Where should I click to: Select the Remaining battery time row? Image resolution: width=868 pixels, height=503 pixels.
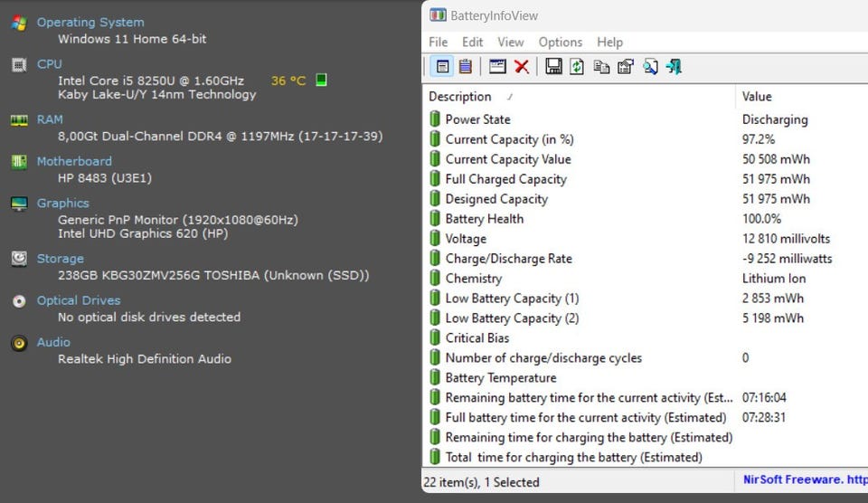[x=646, y=398]
